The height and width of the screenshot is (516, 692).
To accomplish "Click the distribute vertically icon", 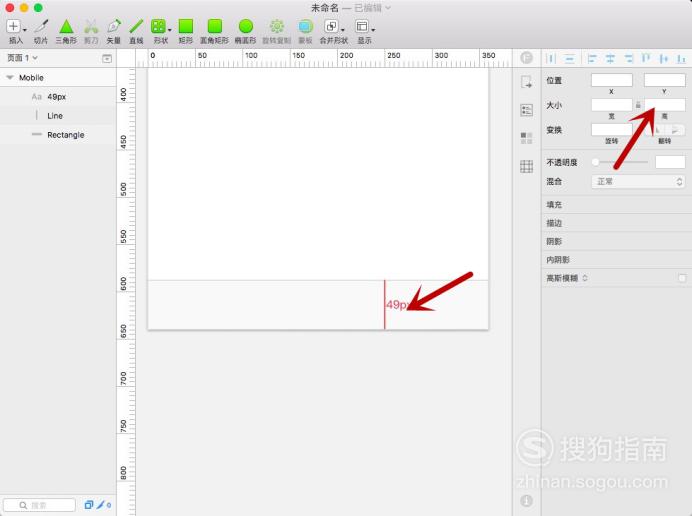I will coord(570,58).
